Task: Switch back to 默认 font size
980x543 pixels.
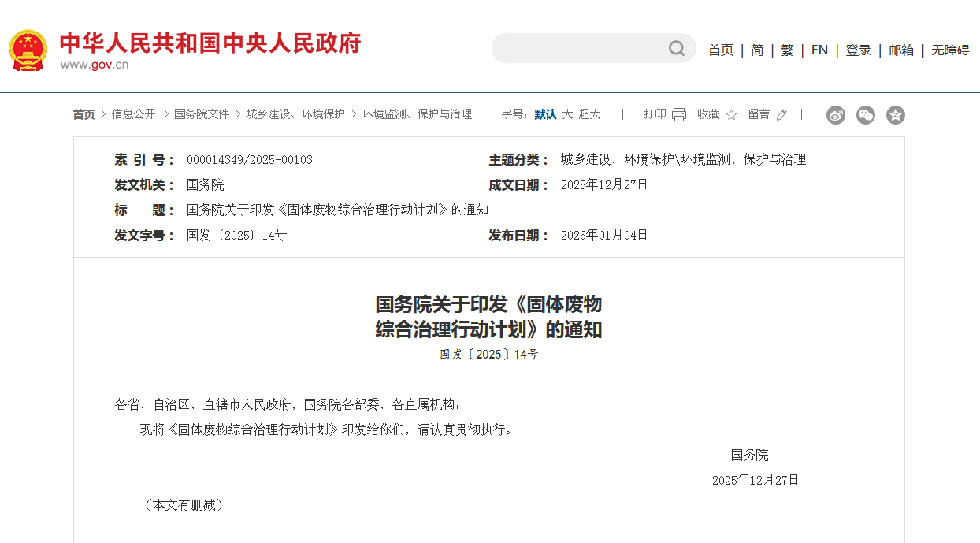Action: click(x=544, y=114)
